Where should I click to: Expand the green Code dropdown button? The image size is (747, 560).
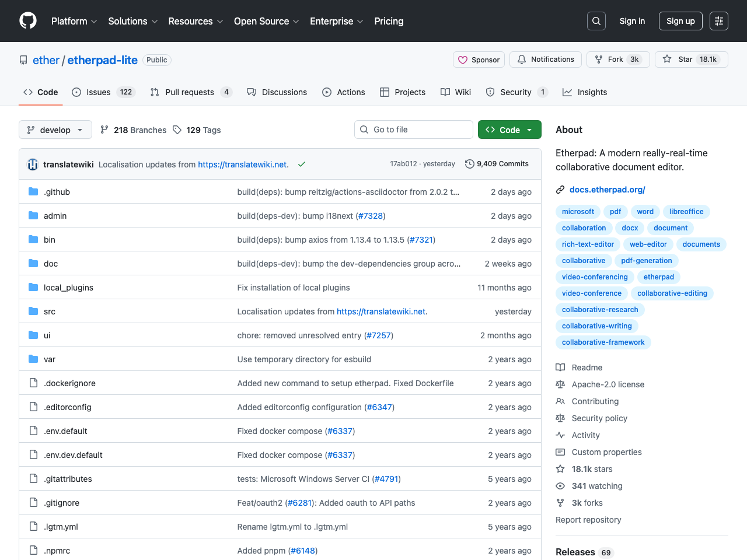pos(509,129)
